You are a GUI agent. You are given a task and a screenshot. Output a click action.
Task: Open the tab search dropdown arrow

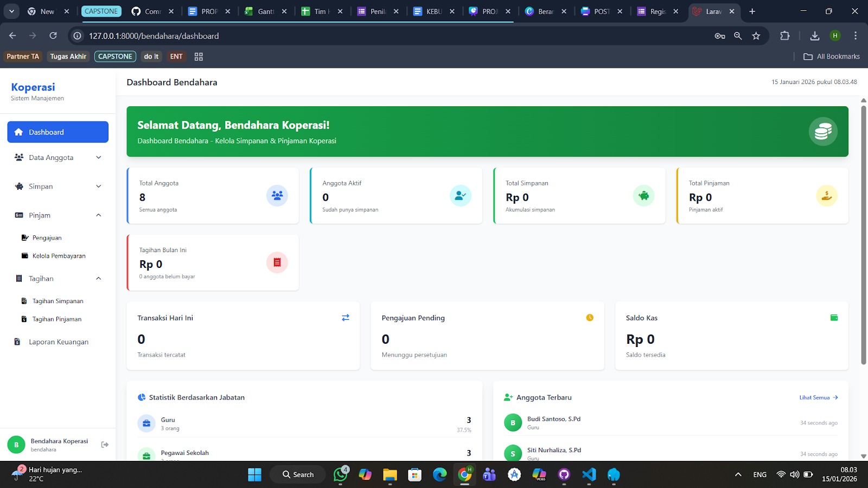tap(11, 11)
